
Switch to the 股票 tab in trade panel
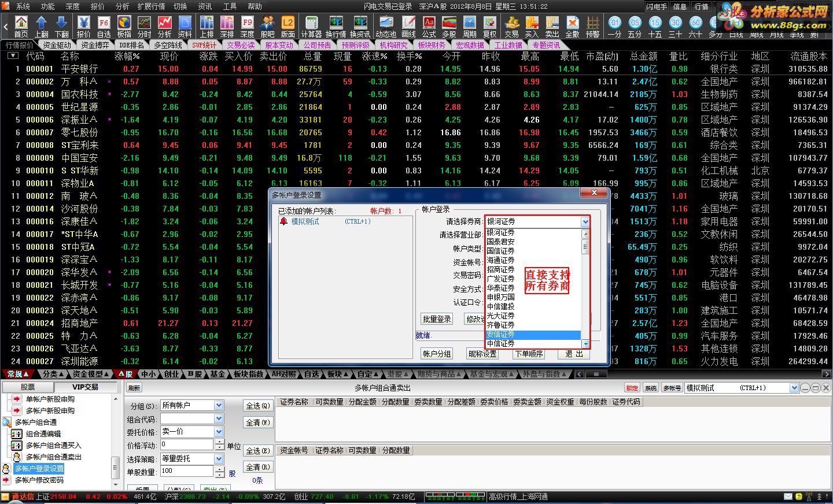coord(28,387)
